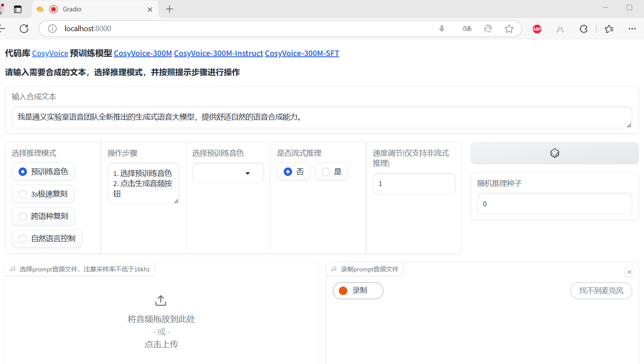Click the upload arrow icon

(161, 300)
